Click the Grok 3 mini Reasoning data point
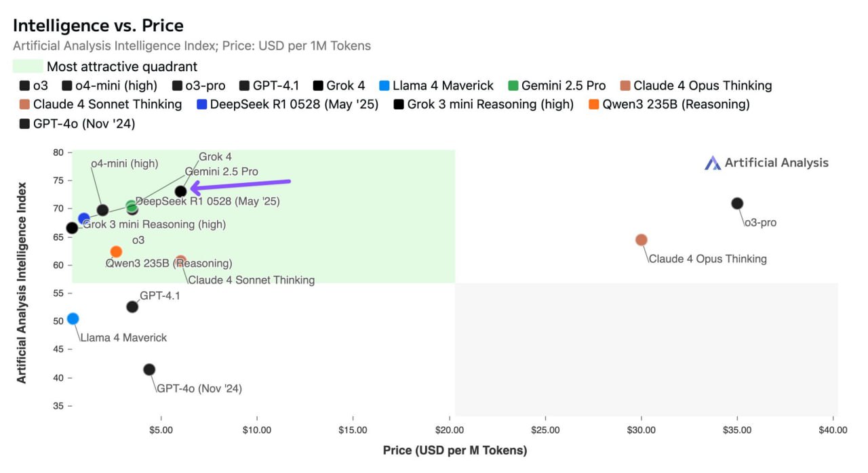The height and width of the screenshot is (473, 868). [x=72, y=228]
